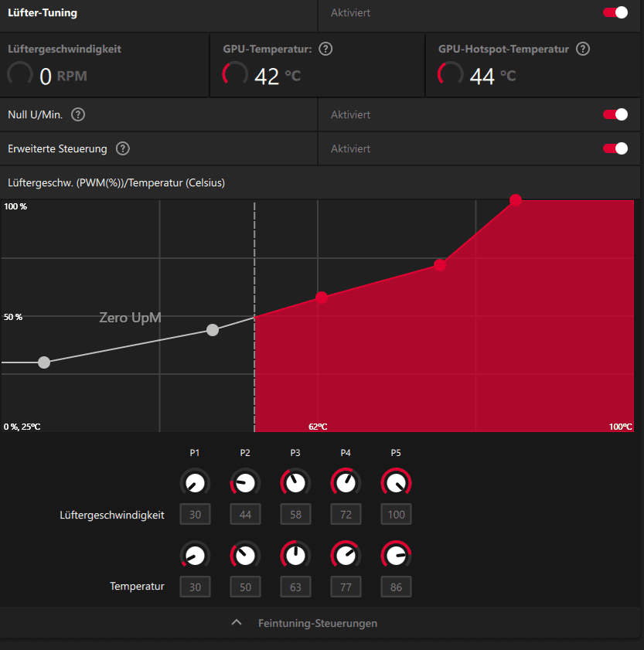Image resolution: width=644 pixels, height=650 pixels.
Task: Click P1 temperature field showing 30
Action: [195, 587]
